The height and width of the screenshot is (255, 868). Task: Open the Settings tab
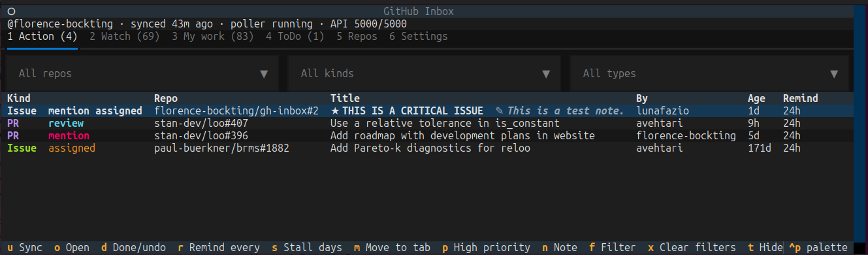pyautogui.click(x=419, y=37)
